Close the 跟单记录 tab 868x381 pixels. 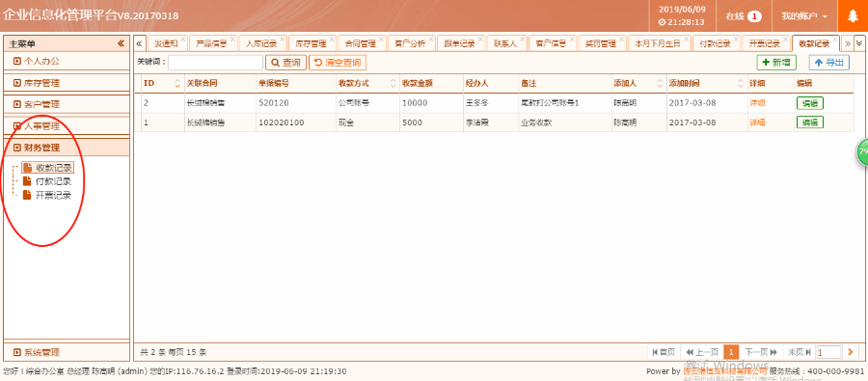click(x=480, y=39)
